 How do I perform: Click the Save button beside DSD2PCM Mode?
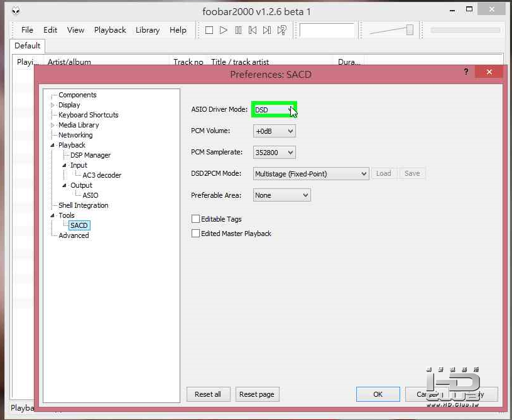click(x=412, y=173)
